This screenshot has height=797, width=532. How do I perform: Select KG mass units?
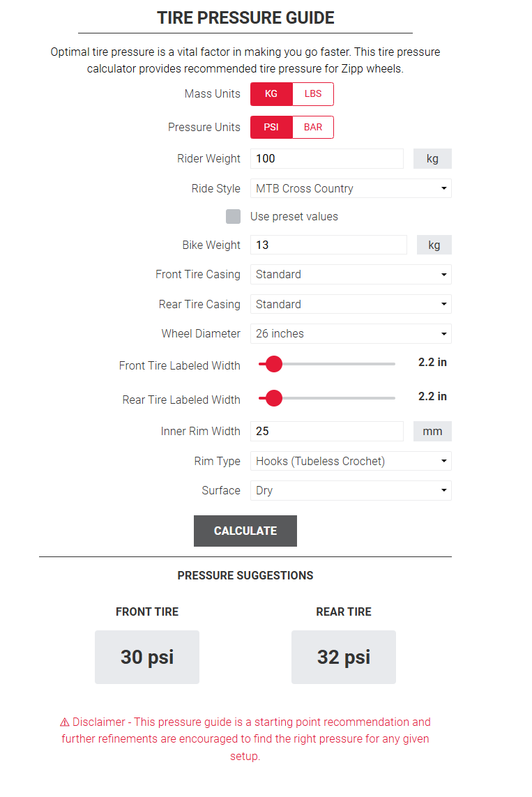271,94
